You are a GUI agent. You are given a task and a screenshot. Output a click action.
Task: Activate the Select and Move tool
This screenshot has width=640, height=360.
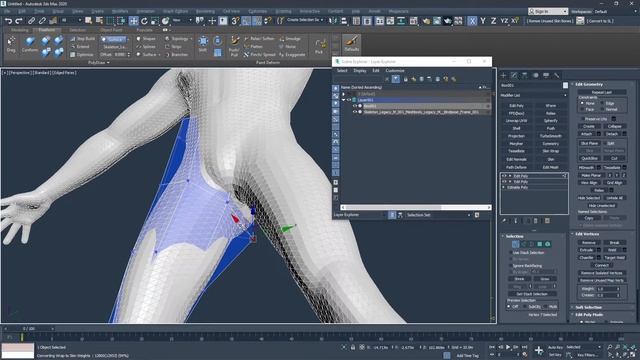click(133, 21)
